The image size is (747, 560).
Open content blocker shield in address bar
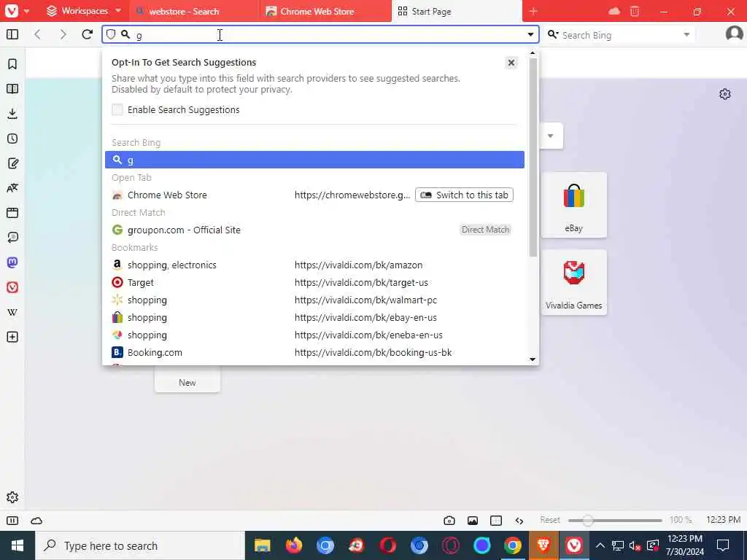(111, 34)
